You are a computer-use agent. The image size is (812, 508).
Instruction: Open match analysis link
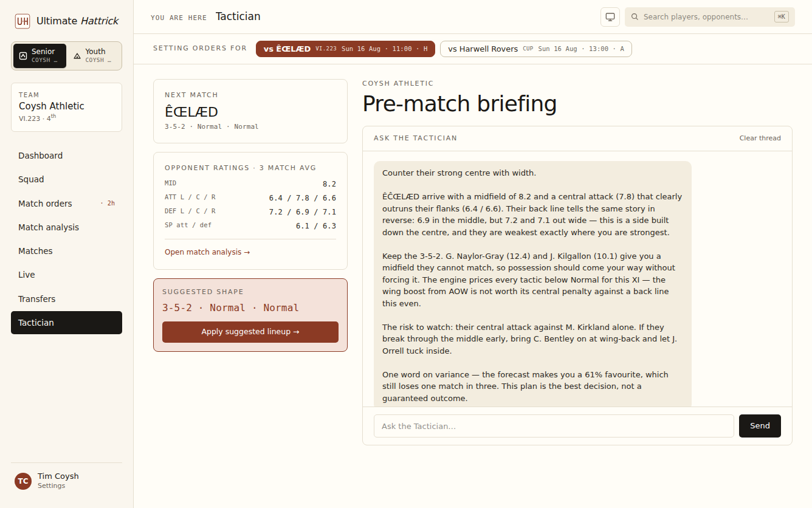click(207, 252)
